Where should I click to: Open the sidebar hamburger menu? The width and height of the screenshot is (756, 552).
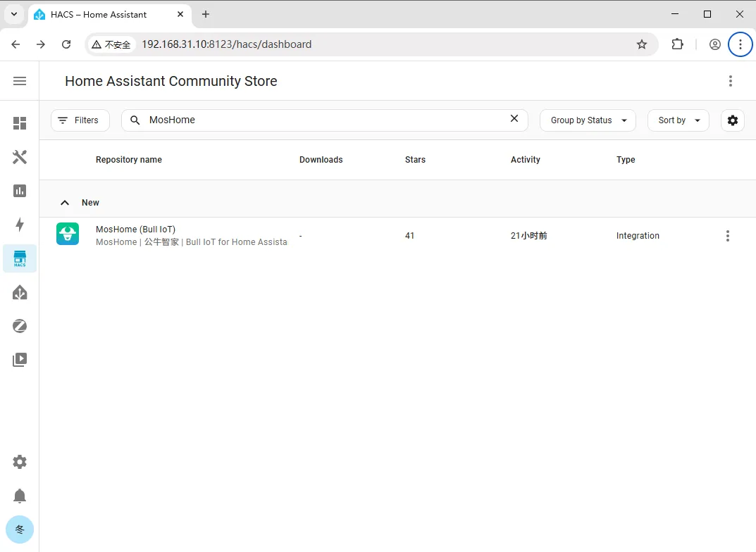[x=20, y=81]
